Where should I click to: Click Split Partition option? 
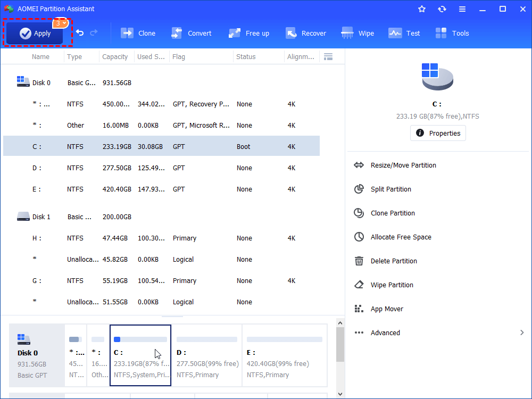pos(391,189)
